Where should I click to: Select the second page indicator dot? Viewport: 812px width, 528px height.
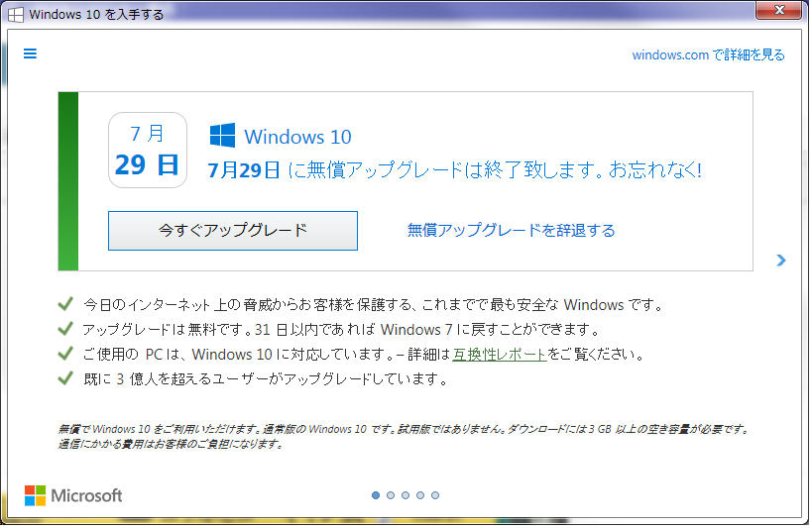click(391, 495)
